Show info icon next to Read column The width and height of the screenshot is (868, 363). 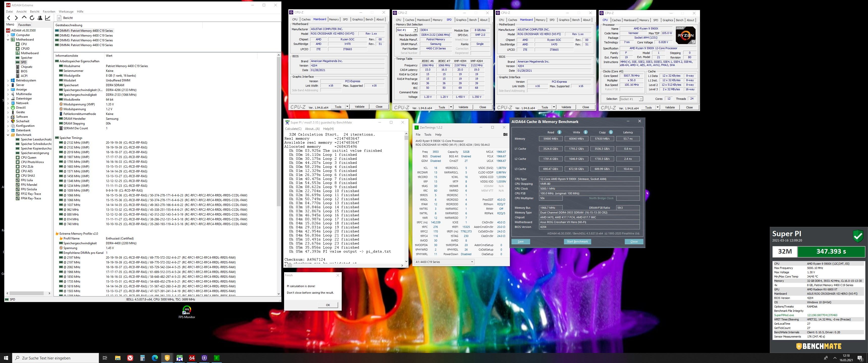[559, 132]
